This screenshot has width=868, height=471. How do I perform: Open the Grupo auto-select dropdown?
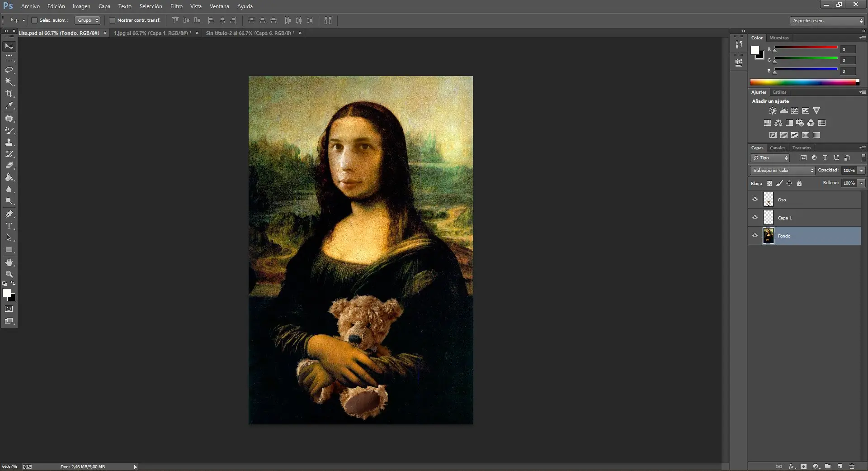[x=87, y=20]
